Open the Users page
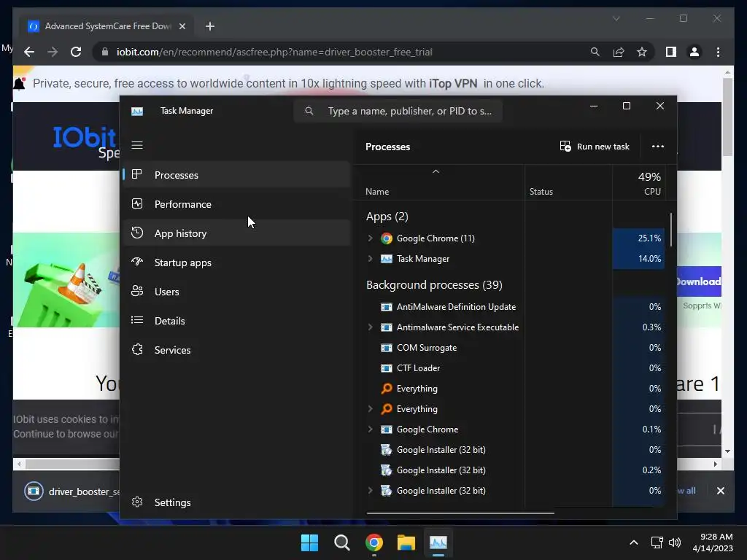 click(237, 292)
